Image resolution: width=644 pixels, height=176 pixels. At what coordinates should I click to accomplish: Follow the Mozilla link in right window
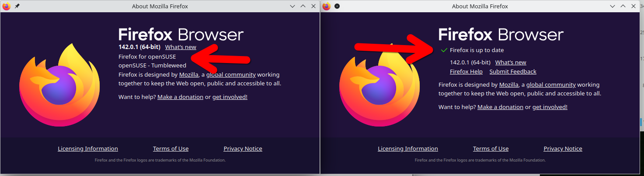(509, 84)
